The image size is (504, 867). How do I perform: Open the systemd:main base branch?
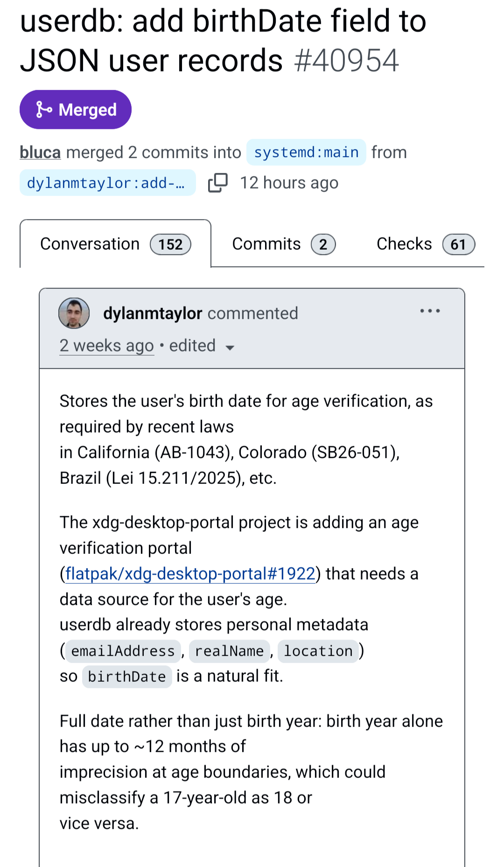[x=306, y=153]
